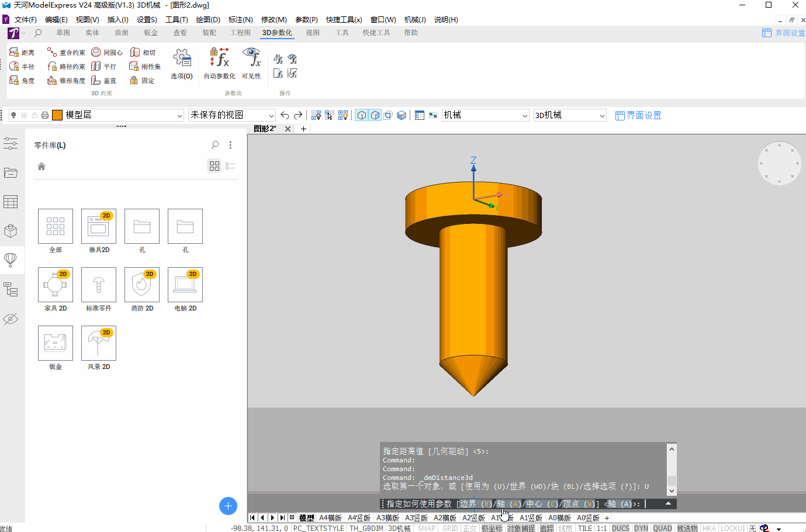Image resolution: width=806 pixels, height=532 pixels.
Task: Open the 绘图(D) menu
Action: [208, 19]
